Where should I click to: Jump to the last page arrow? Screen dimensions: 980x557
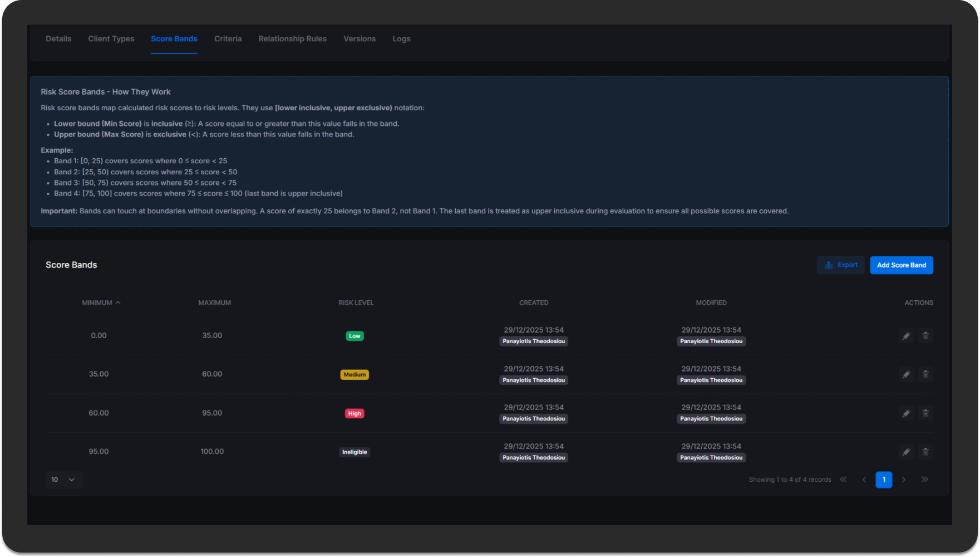924,480
